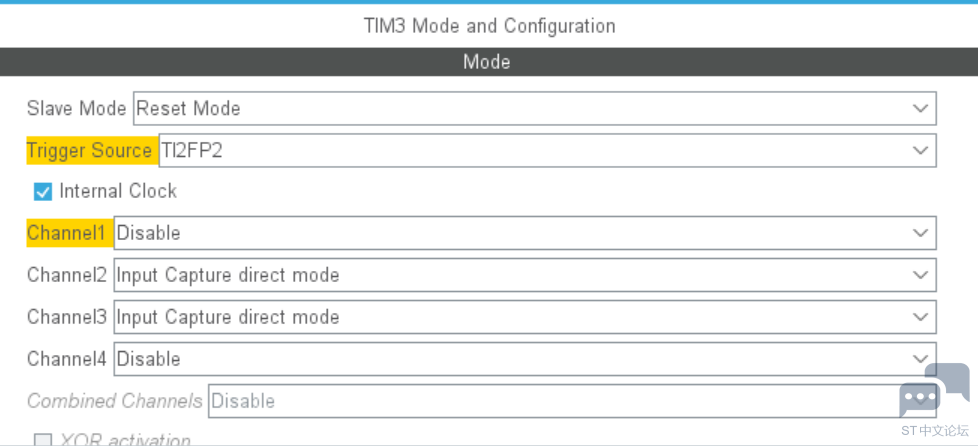
Task: Click the Channel4 chevron arrow
Action: (x=920, y=358)
